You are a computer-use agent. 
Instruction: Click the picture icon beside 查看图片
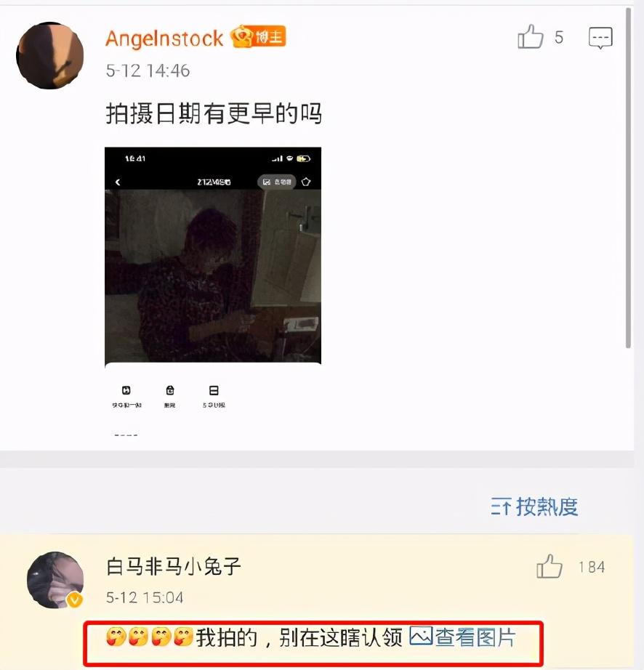(x=421, y=636)
